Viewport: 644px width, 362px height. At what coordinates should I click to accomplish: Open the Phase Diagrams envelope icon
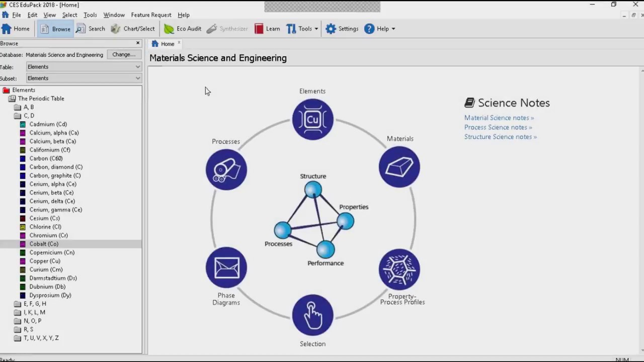point(226,267)
